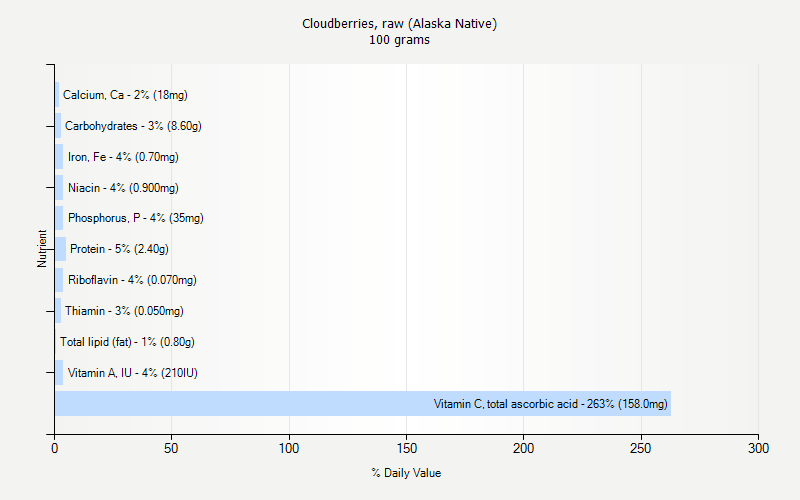
Task: Select the 100 grams subtitle
Action: click(x=399, y=40)
